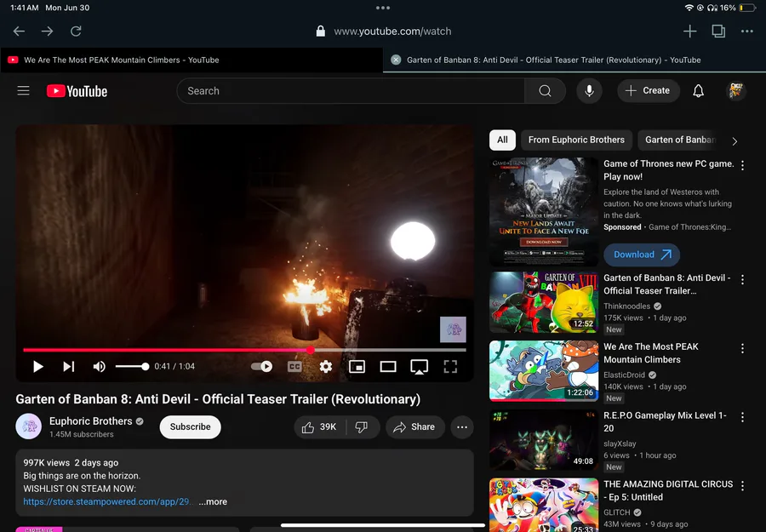Tap the battery indicator in status bar

click(x=748, y=8)
